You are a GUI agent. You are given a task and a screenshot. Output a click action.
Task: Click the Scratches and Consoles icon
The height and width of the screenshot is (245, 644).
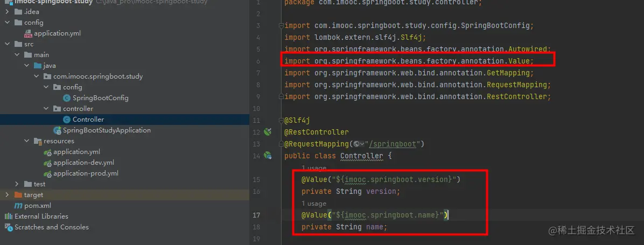tap(8, 227)
